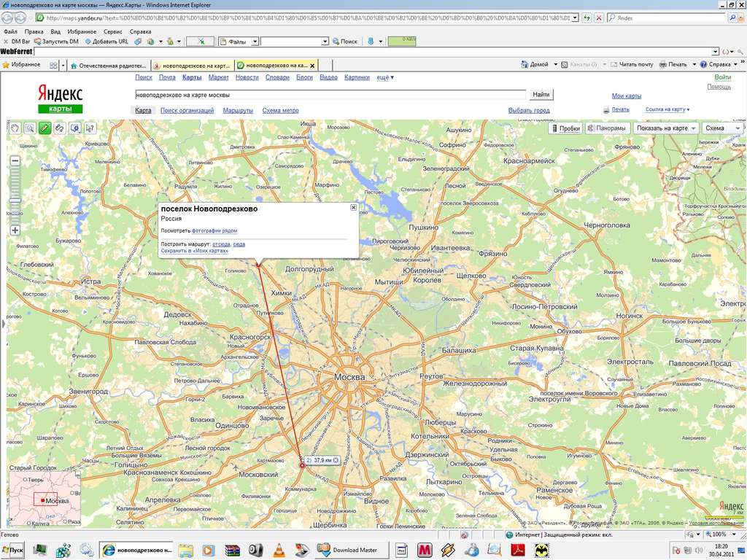Click the map zoom slider handle
The image size is (747, 560).
point(15,201)
